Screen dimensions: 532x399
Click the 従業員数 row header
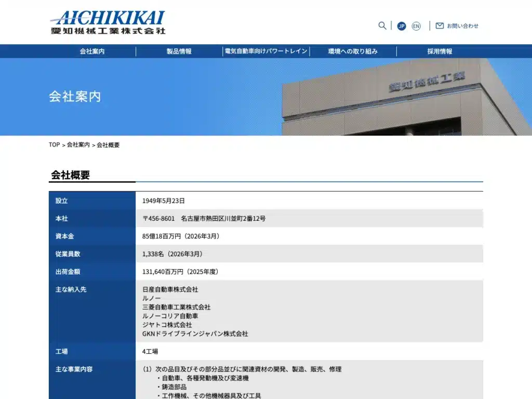92,254
